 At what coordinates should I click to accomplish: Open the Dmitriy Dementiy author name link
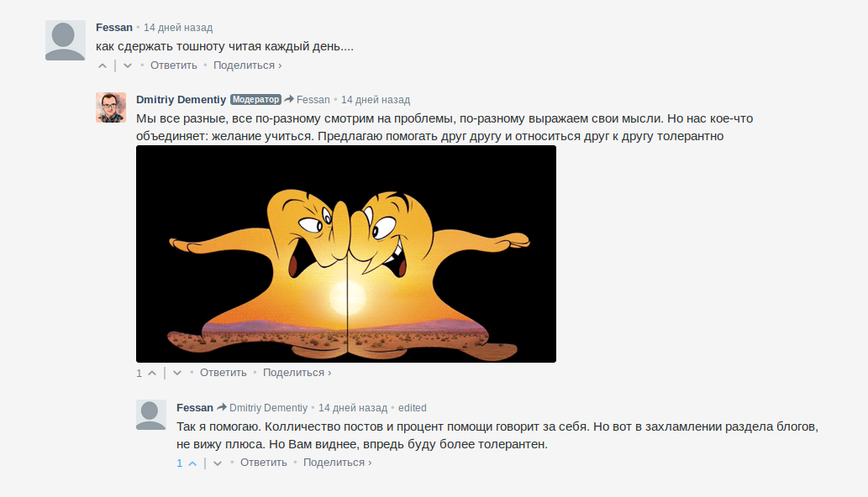point(181,100)
